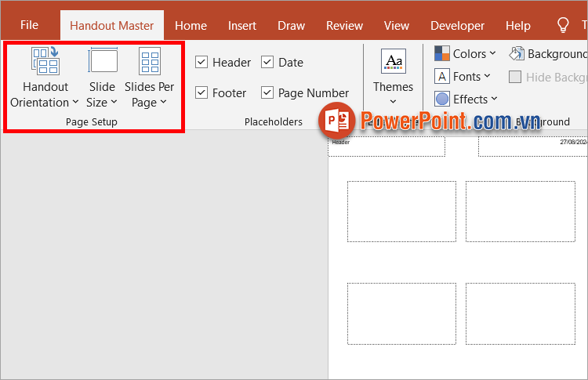Switch to the Developer tab
Screen dimensions: 588x380
[458, 26]
